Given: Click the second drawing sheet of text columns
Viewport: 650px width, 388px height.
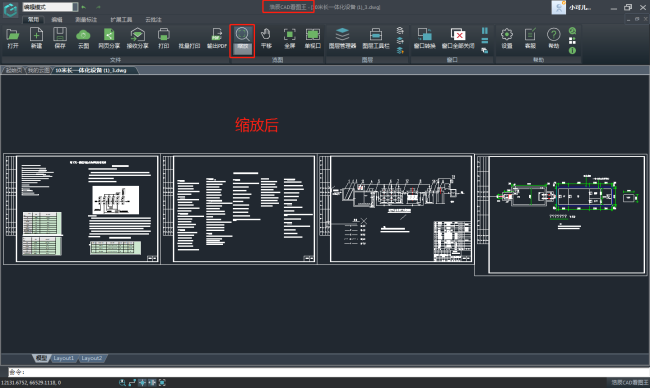Looking at the screenshot, I should 239,209.
